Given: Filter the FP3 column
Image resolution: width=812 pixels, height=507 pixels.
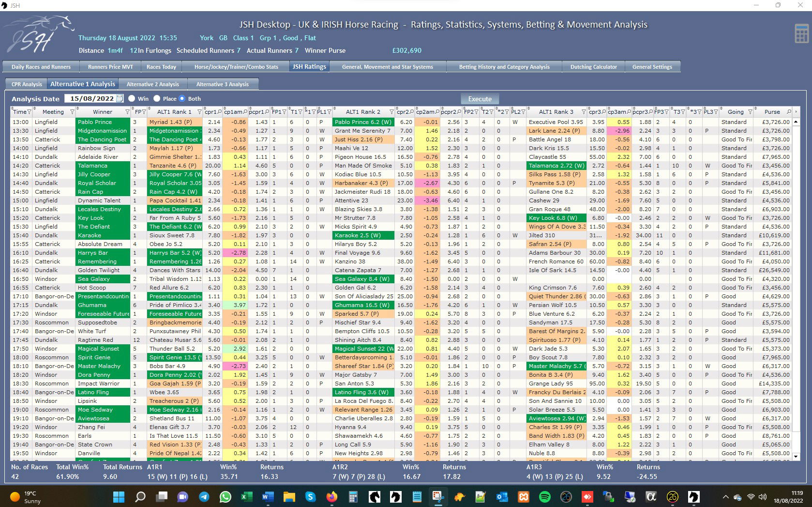Looking at the screenshot, I should click(x=667, y=112).
